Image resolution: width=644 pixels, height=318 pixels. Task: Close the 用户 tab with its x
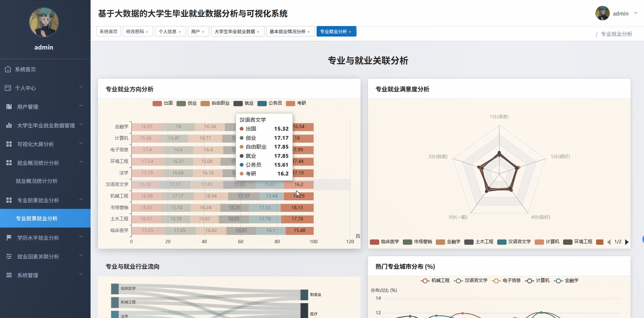pos(203,32)
